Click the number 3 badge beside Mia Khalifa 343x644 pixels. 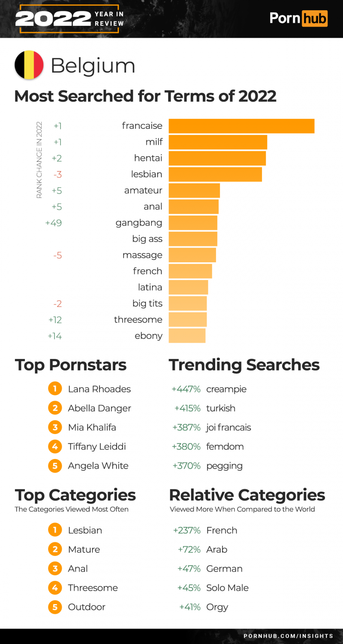tap(55, 427)
